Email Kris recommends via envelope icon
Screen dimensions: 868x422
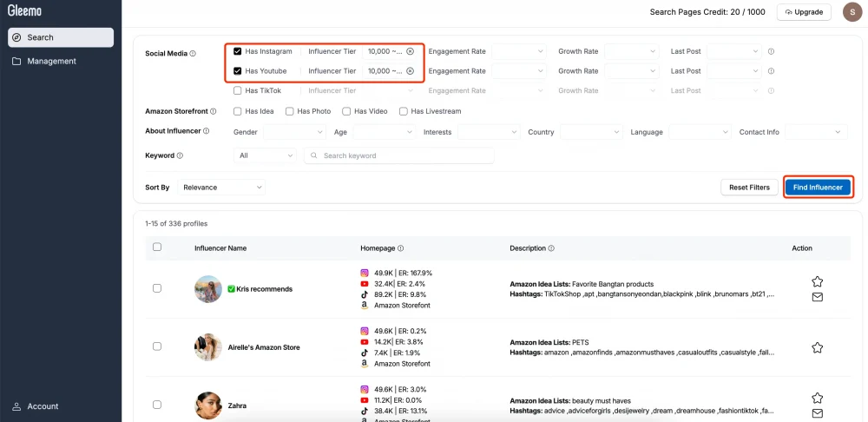point(817,297)
